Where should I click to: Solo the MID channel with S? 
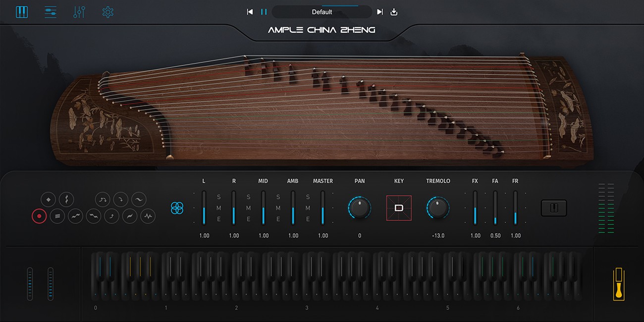(278, 197)
